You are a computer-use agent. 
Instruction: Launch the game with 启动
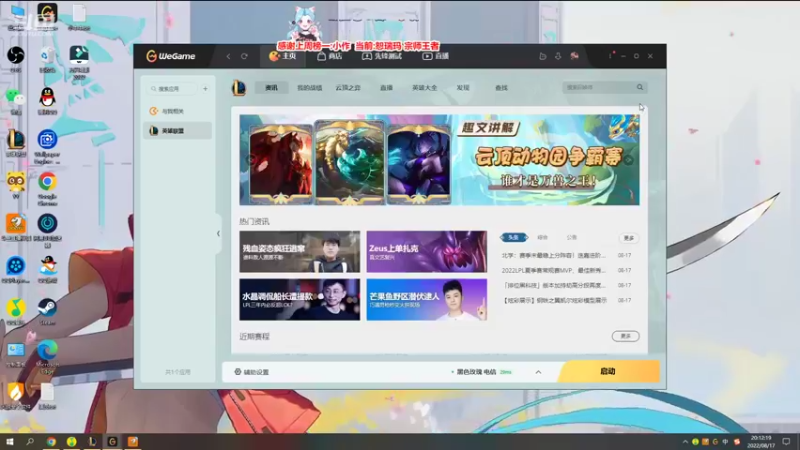609,371
